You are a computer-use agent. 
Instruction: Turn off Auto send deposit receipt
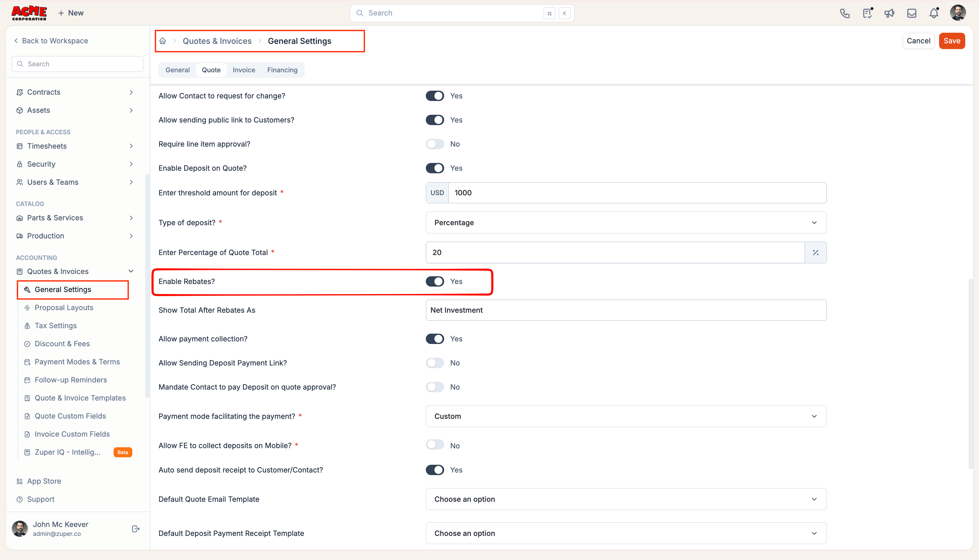(435, 470)
